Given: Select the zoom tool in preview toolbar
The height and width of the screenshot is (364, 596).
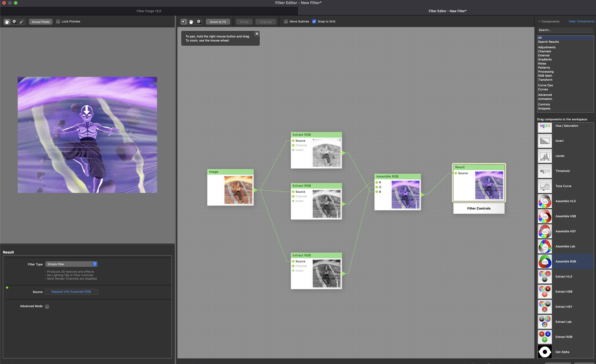Looking at the screenshot, I should coord(14,22).
